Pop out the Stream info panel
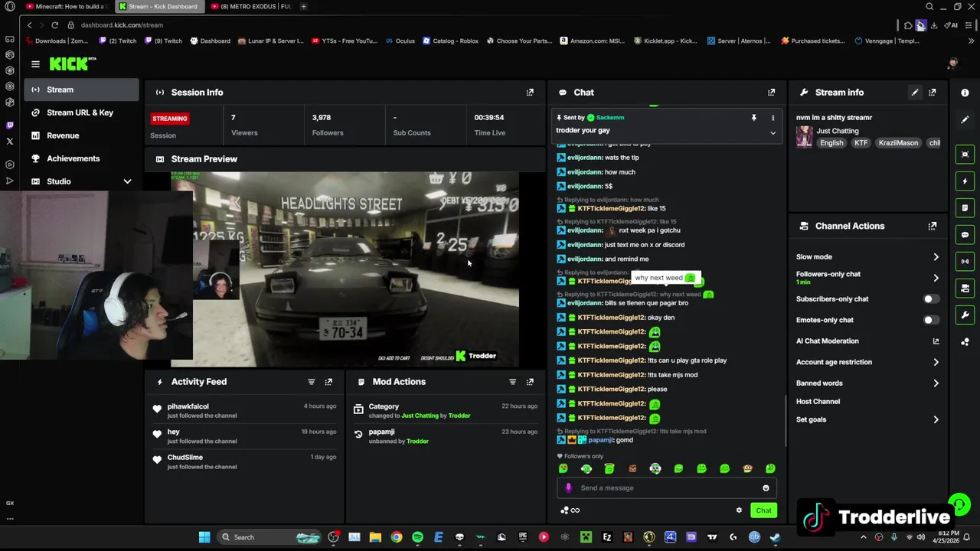 (x=933, y=93)
